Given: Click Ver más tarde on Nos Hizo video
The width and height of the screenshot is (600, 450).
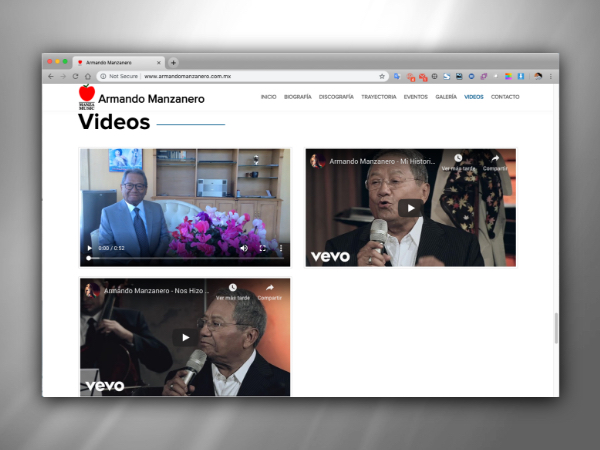Looking at the screenshot, I should click(x=233, y=292).
